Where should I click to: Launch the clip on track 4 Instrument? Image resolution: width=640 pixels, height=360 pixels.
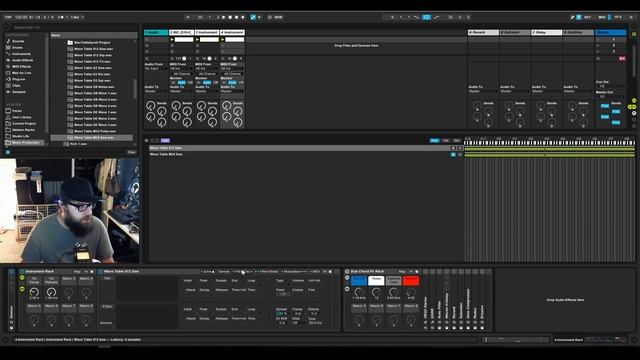click(223, 40)
